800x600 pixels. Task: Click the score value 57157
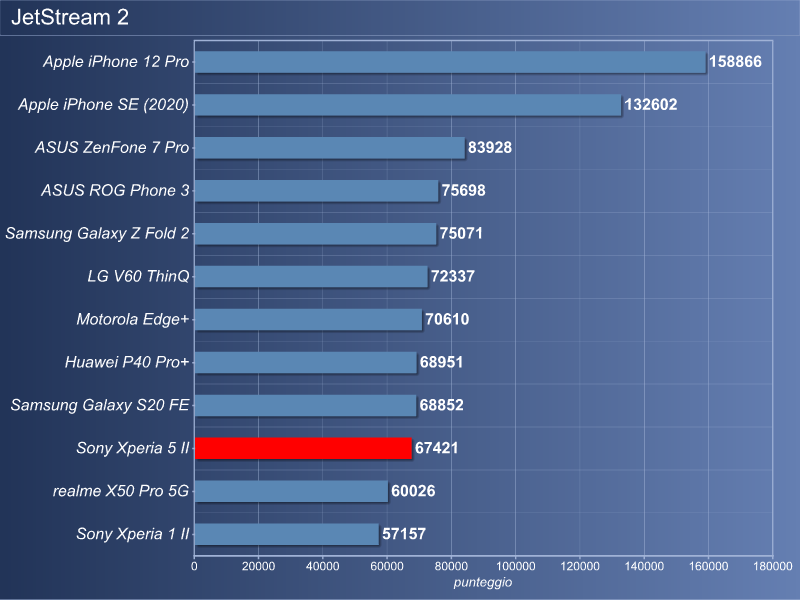click(404, 534)
